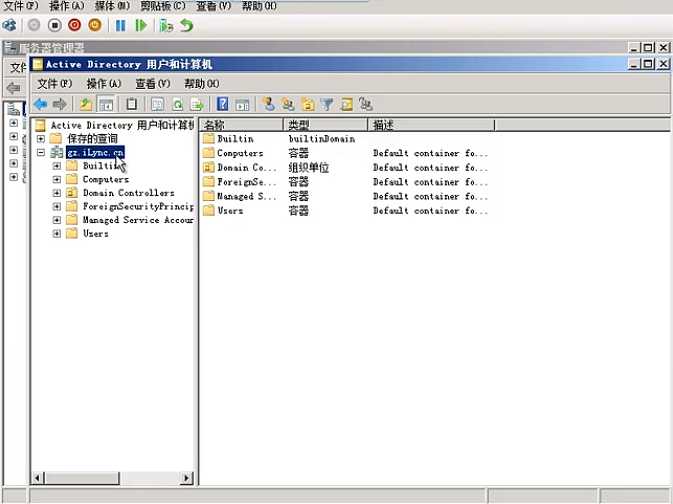Shut down the VM via red power icon
Viewport: 673px width, 504px height.
pos(75,25)
